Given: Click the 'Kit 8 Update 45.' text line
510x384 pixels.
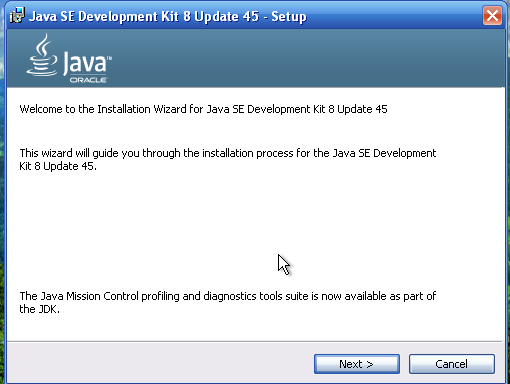Looking at the screenshot, I should coord(58,166).
